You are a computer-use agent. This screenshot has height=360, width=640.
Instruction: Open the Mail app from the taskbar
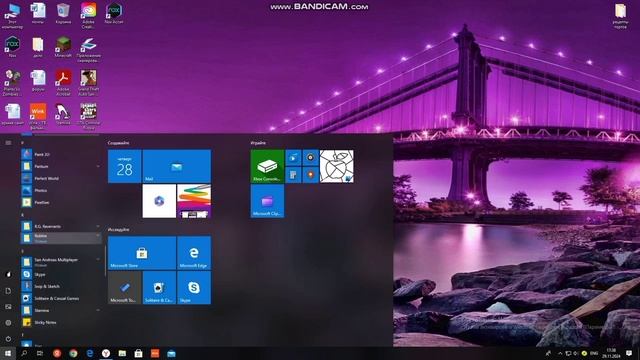point(171,353)
